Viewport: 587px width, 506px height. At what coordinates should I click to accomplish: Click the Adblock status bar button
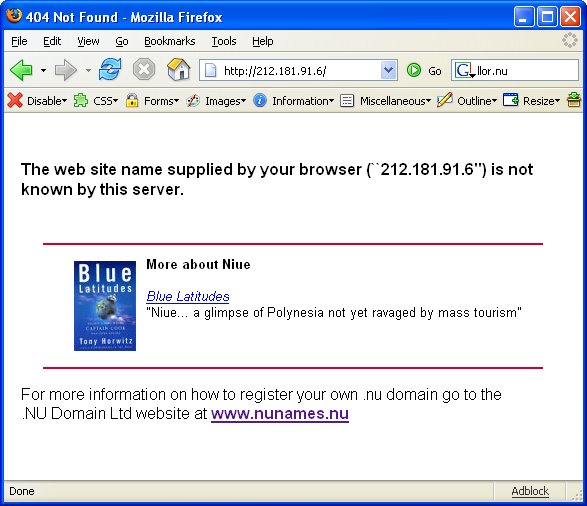(x=530, y=491)
